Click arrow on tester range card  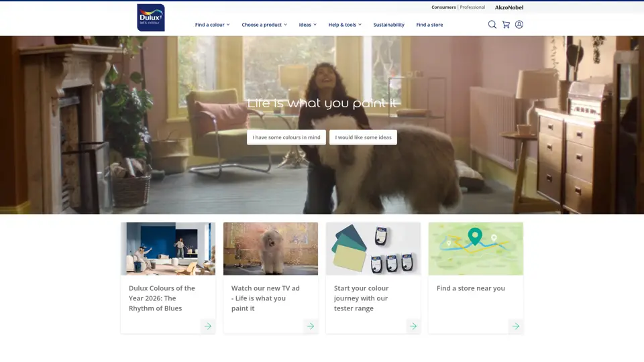coord(413,326)
